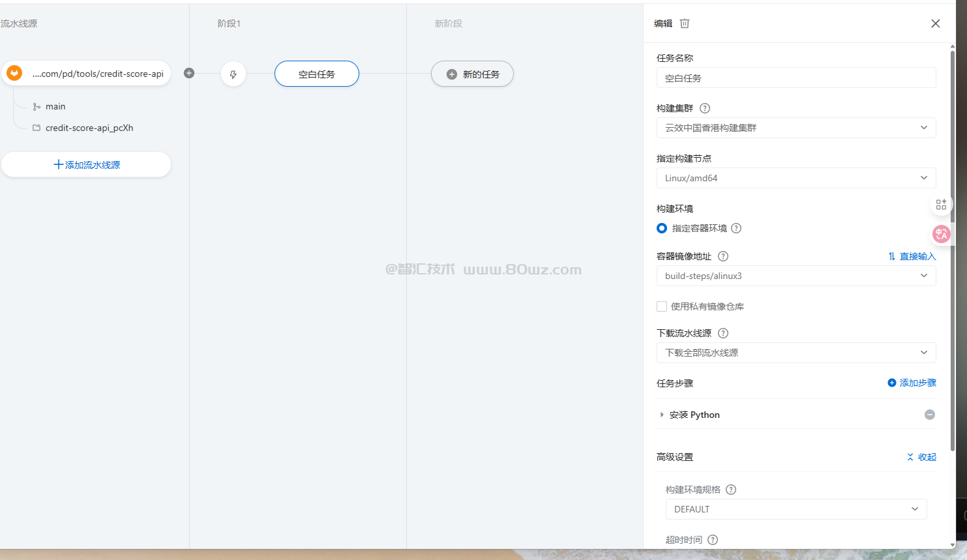
Task: Expand the 安装 Python step
Action: pos(662,415)
